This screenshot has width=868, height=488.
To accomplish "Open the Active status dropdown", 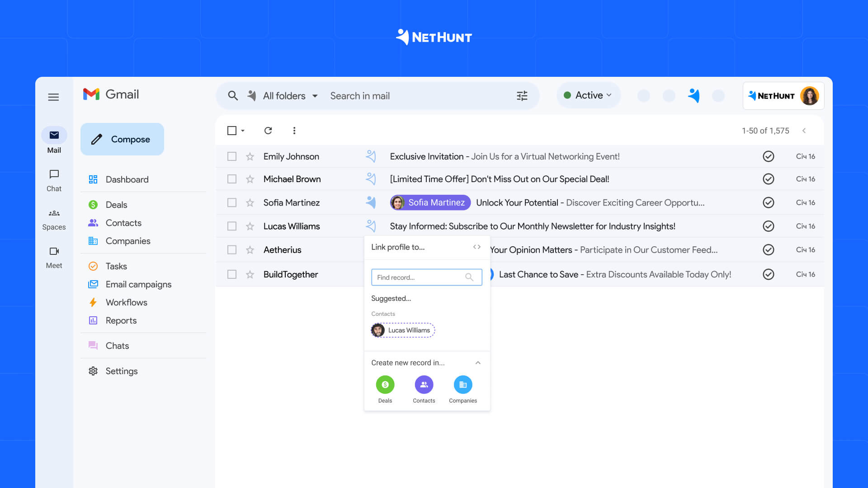I will tap(588, 95).
